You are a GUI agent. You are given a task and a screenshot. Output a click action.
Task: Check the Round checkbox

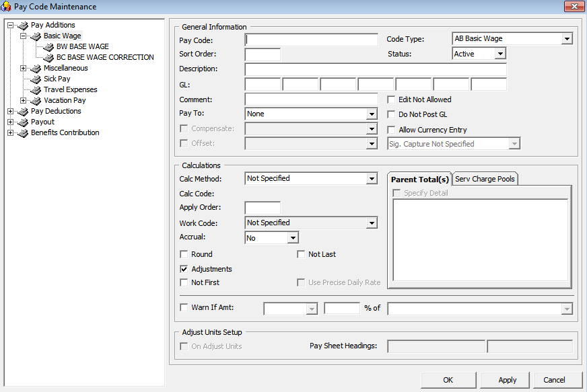[184, 254]
